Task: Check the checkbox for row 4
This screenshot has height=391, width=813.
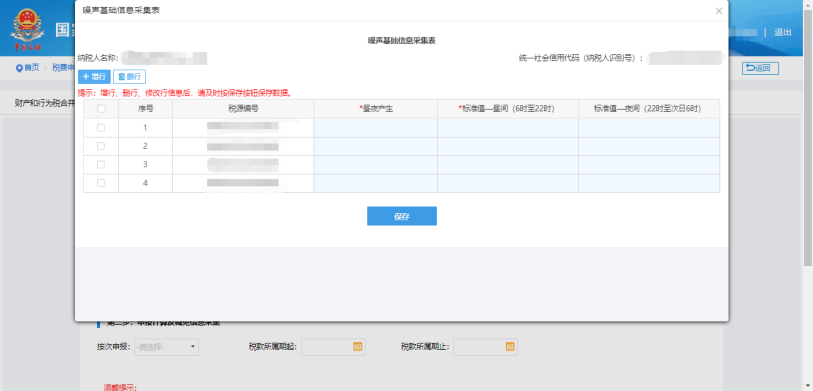Action: coord(101,183)
